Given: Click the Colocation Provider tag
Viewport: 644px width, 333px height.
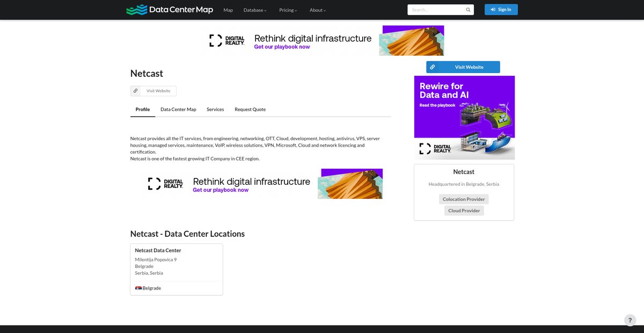Looking at the screenshot, I should pyautogui.click(x=464, y=199).
